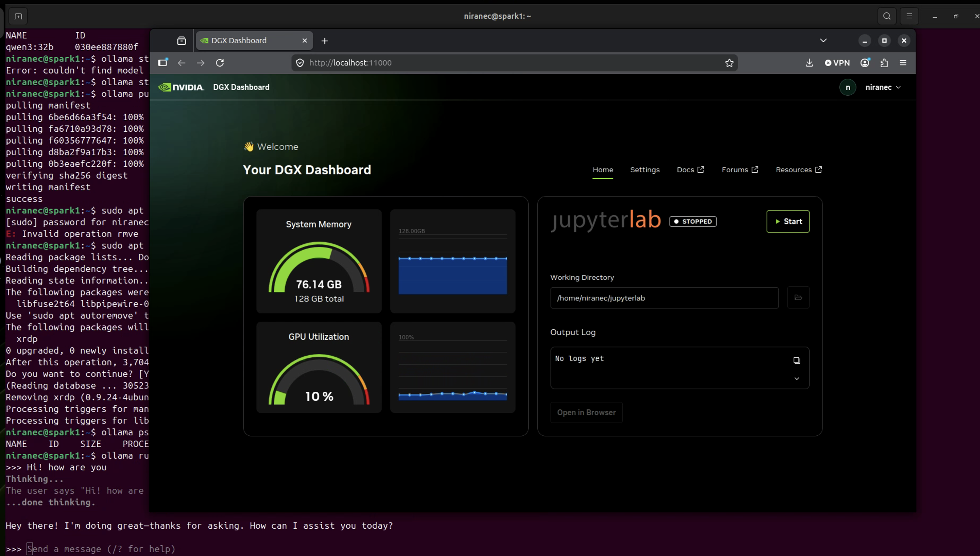Viewport: 980px width, 556px height.
Task: Open the Forums external link
Action: point(740,170)
